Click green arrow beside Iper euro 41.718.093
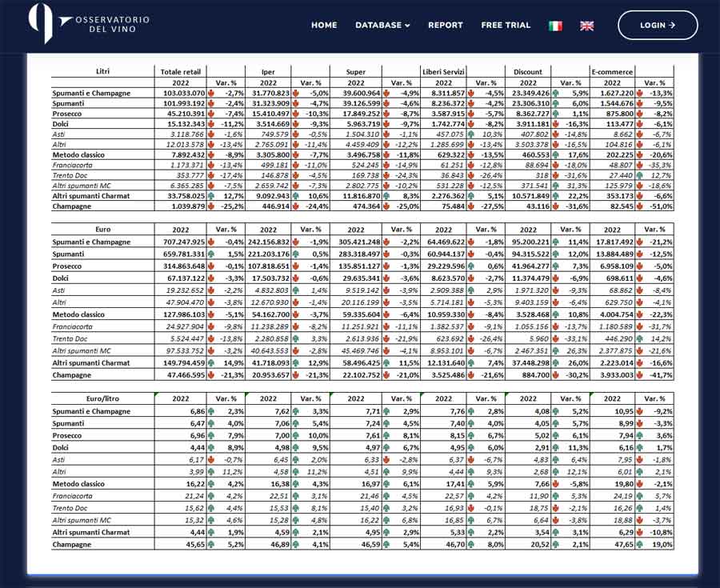This screenshot has height=588, width=720. point(295,362)
